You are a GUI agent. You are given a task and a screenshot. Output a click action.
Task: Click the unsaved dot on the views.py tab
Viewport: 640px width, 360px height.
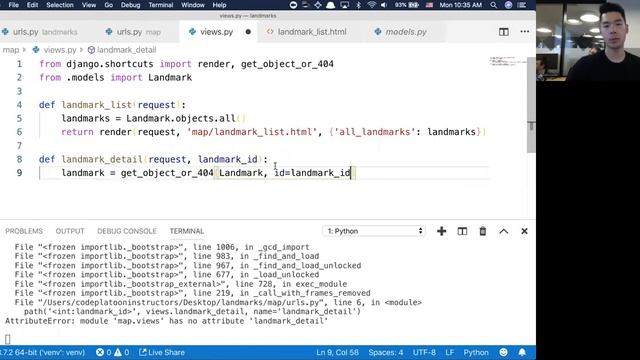tap(248, 32)
